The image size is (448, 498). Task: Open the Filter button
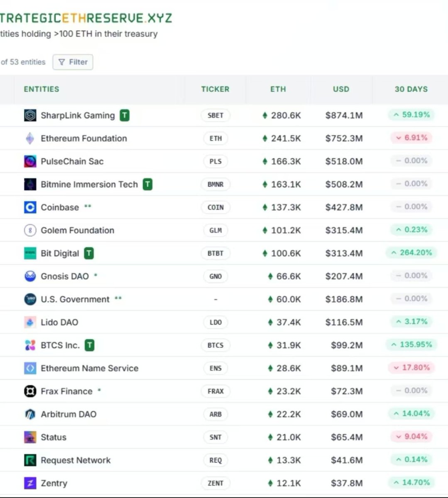[73, 62]
